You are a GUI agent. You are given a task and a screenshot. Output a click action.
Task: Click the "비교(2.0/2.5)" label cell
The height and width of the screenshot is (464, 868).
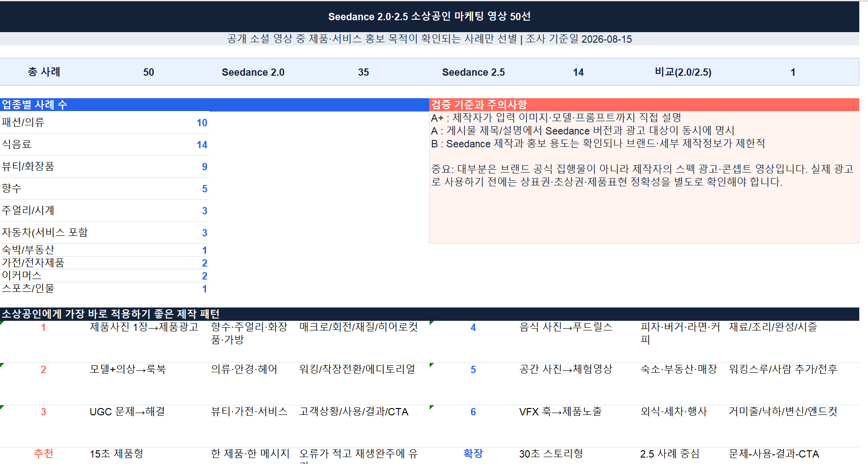point(683,72)
